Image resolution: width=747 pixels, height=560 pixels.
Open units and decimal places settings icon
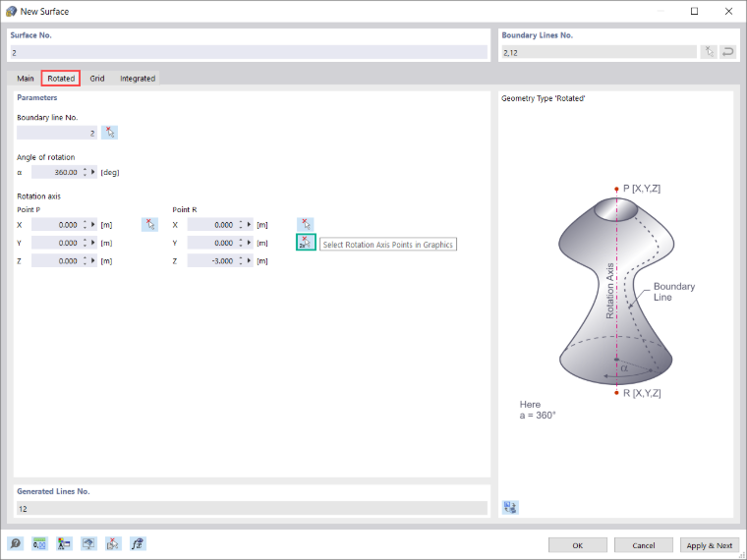[40, 543]
